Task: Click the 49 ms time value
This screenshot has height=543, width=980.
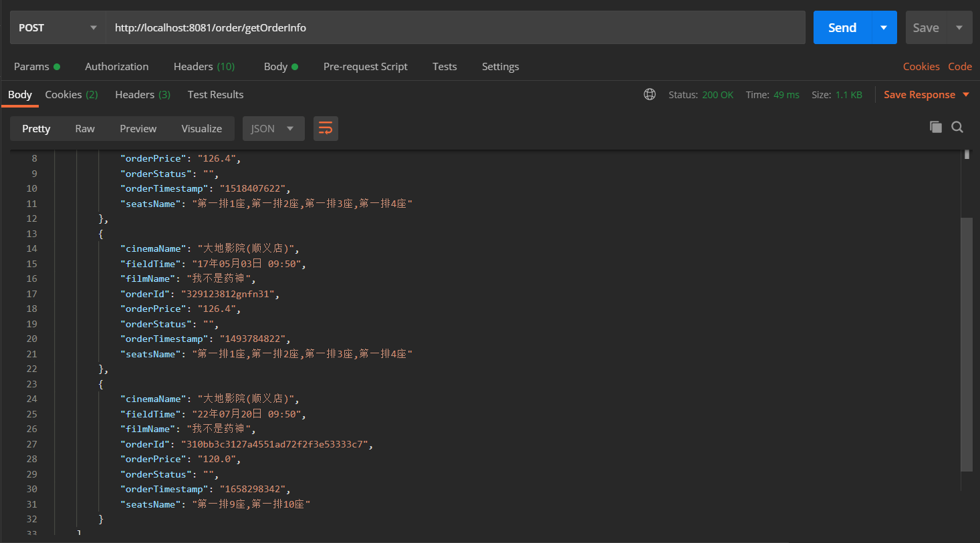Action: click(786, 95)
